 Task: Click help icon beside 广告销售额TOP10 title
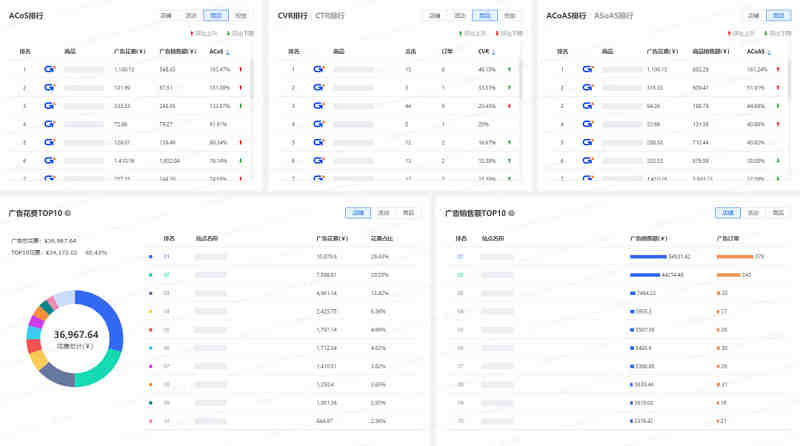tap(512, 214)
